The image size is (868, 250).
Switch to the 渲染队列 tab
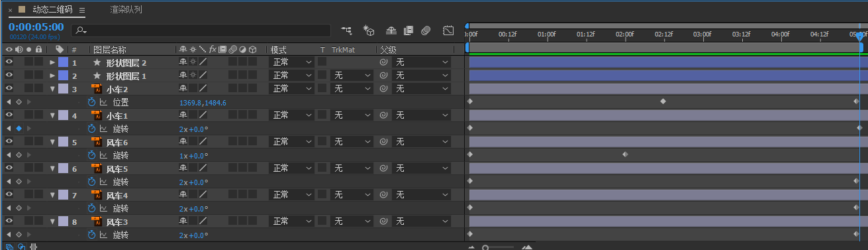coord(126,10)
